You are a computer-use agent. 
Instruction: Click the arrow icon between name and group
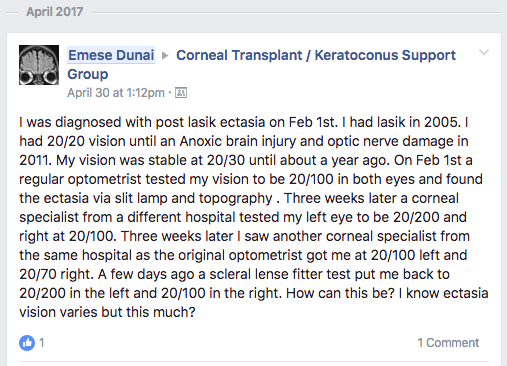click(x=165, y=56)
